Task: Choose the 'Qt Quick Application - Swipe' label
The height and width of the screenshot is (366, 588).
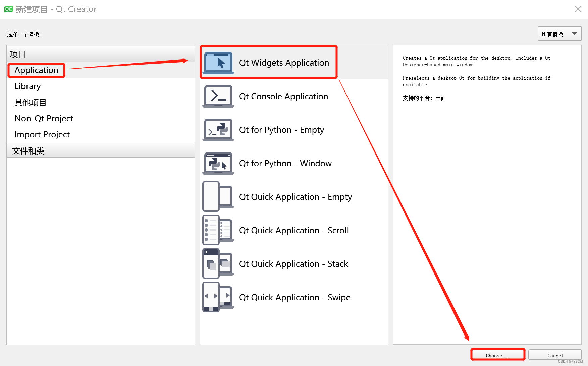Action: click(x=295, y=297)
